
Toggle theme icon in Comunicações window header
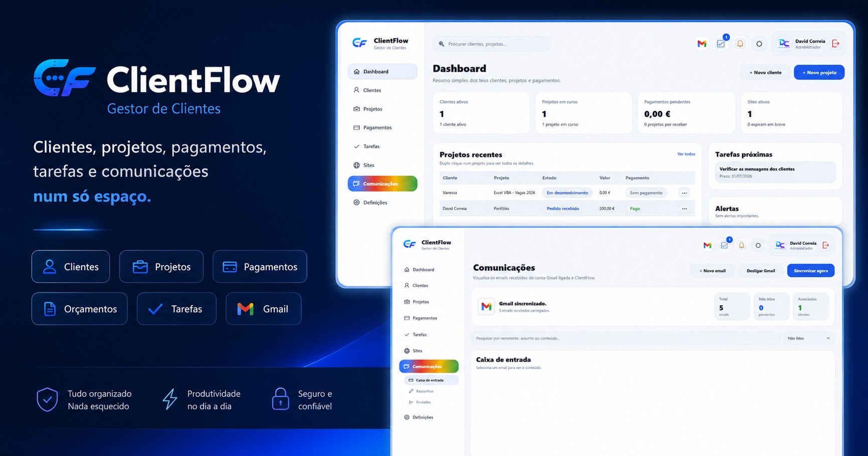pyautogui.click(x=758, y=245)
